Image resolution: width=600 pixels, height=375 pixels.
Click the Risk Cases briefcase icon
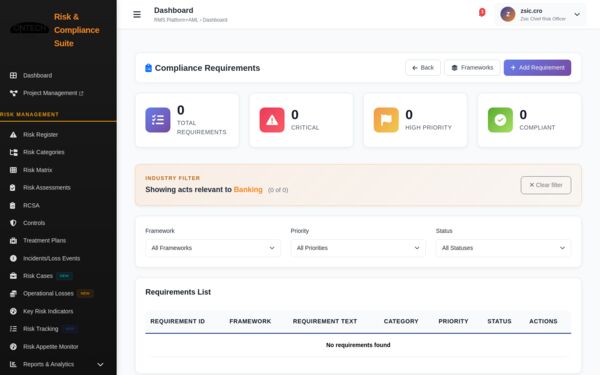[x=13, y=276]
